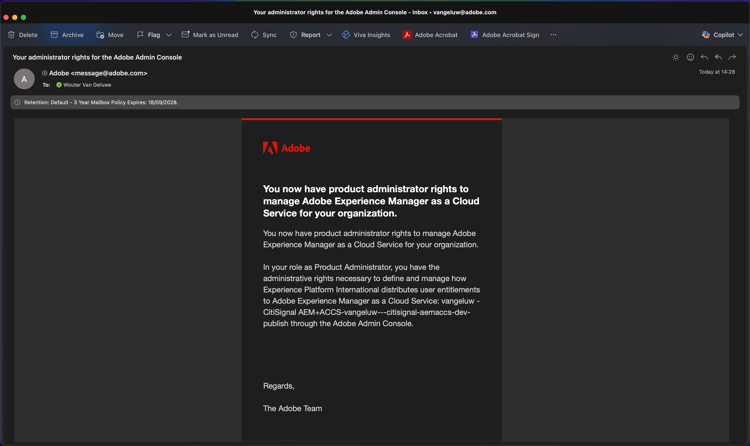750x446 pixels.
Task: Click the Copilot colorful icon
Action: click(x=706, y=35)
